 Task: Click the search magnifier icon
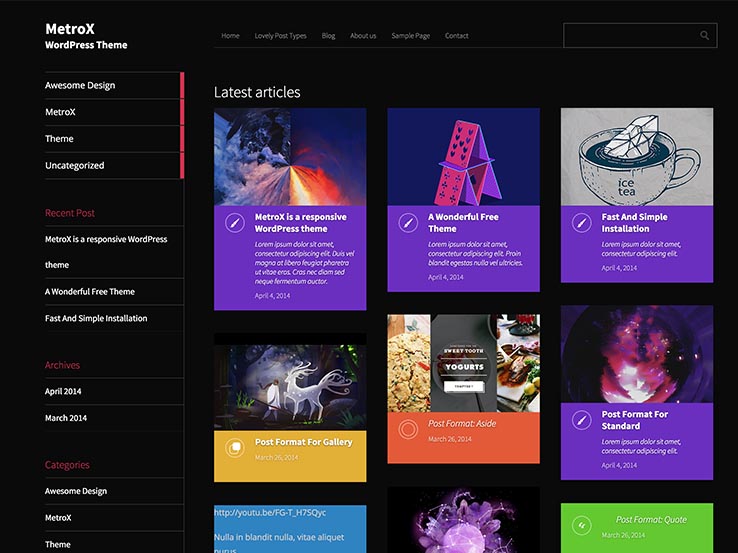[x=704, y=35]
